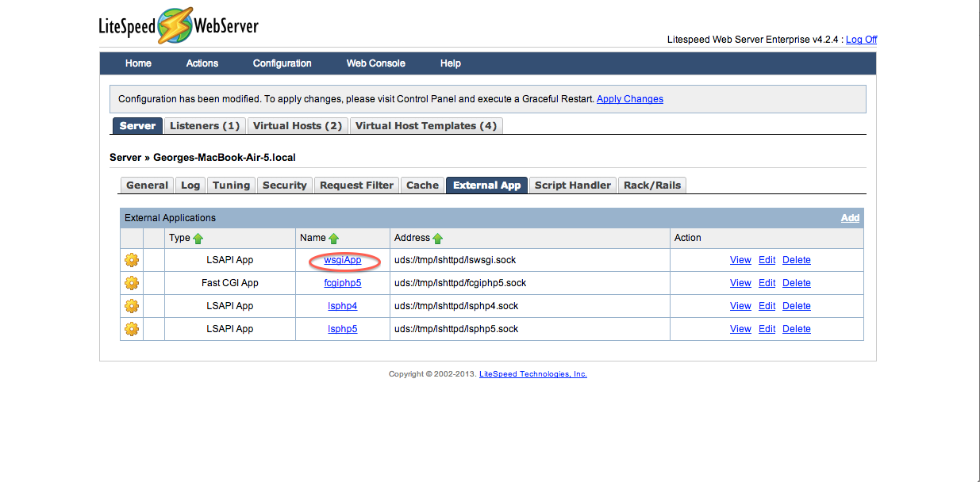The width and height of the screenshot is (980, 482).
Task: Click the gear icon beside wsgiApp row
Action: (x=132, y=260)
